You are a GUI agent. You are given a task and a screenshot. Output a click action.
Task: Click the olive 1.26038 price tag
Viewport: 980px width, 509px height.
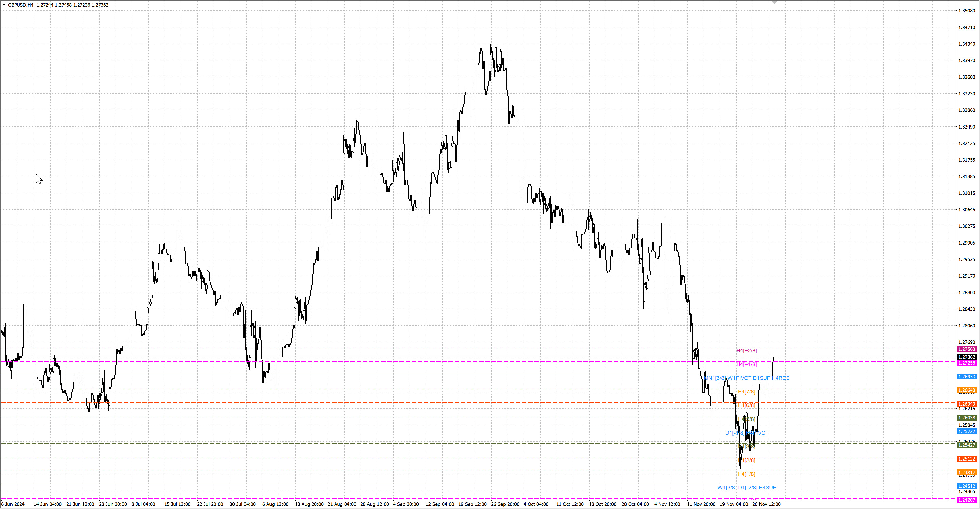click(x=966, y=418)
